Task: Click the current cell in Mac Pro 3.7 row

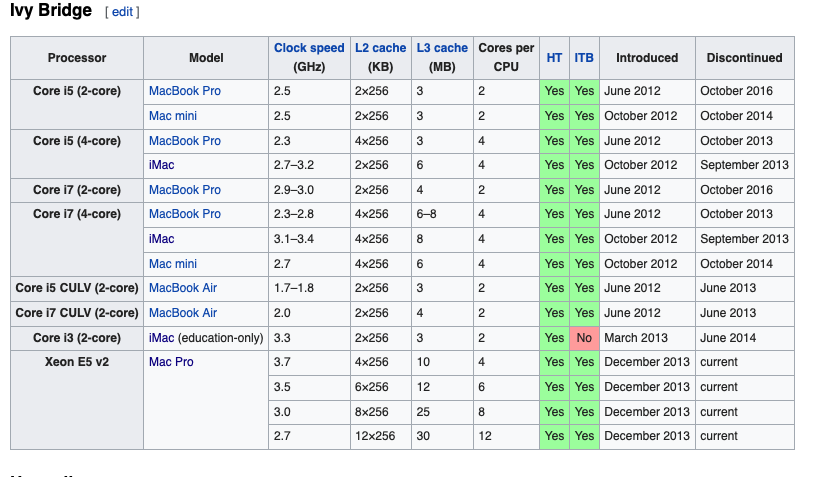Action: coord(744,362)
